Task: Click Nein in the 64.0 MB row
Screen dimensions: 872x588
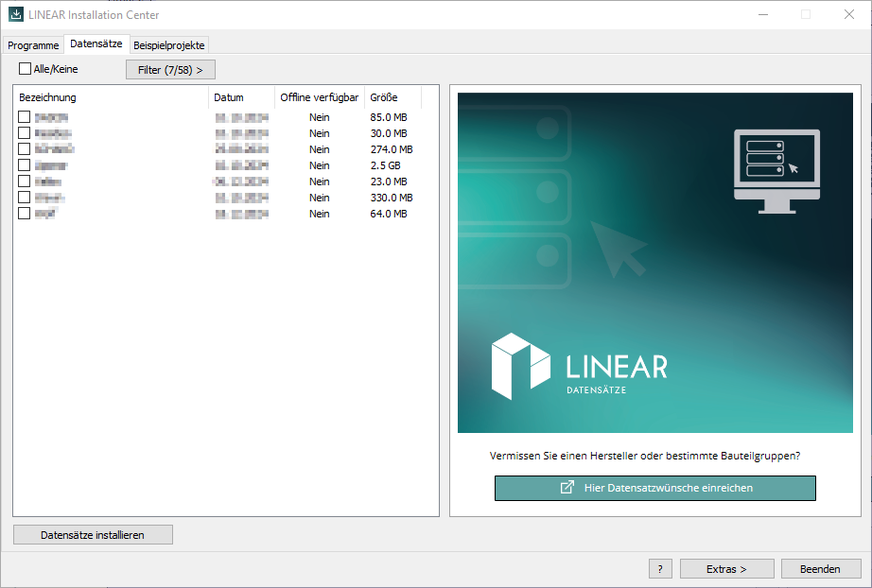Action: tap(320, 214)
